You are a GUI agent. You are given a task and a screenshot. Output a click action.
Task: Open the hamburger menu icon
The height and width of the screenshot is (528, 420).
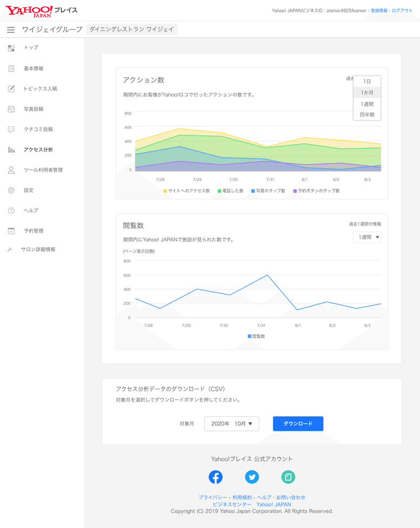click(11, 29)
